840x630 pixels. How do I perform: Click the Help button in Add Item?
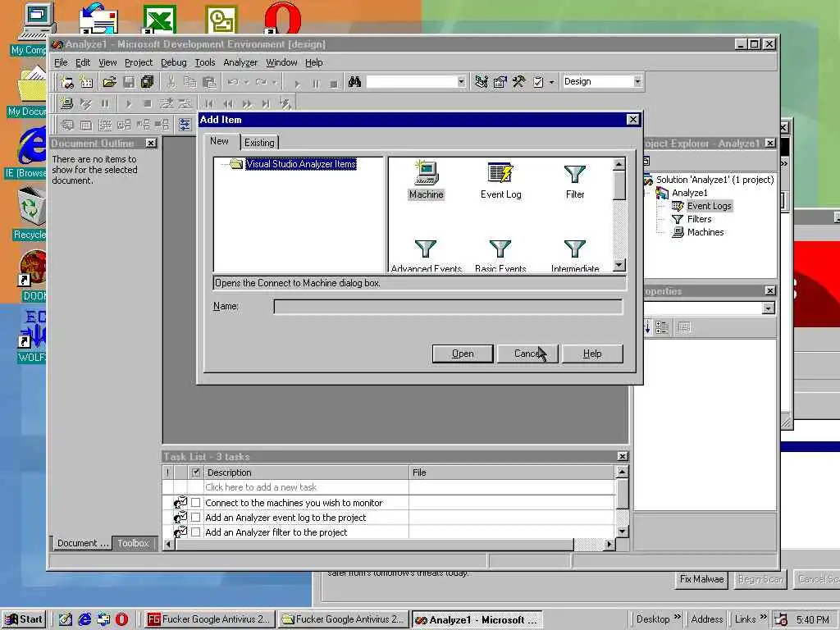(x=592, y=354)
